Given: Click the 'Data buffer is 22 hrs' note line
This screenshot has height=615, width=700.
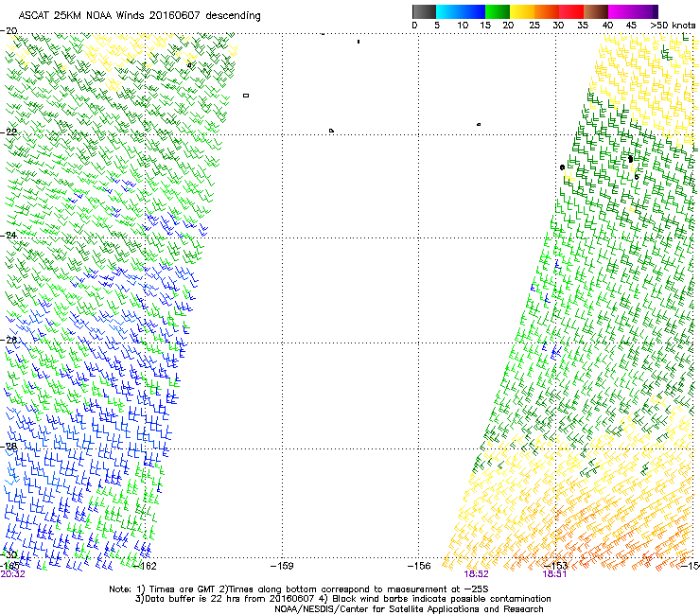Looking at the screenshot, I should [x=342, y=599].
